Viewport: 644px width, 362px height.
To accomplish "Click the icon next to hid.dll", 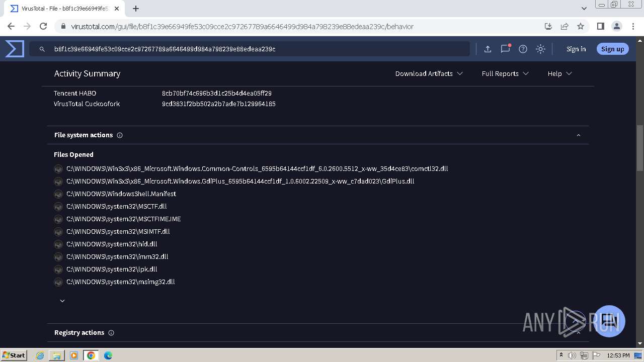I will point(58,244).
